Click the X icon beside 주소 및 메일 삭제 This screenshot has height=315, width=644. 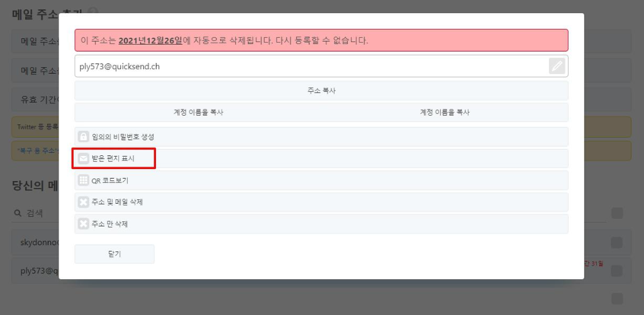[84, 202]
